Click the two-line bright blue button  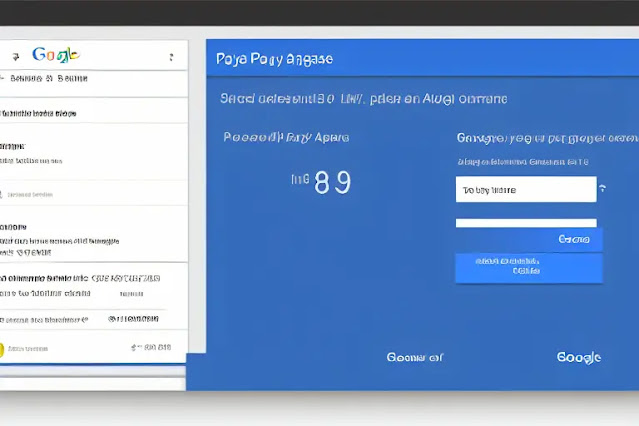click(x=529, y=268)
